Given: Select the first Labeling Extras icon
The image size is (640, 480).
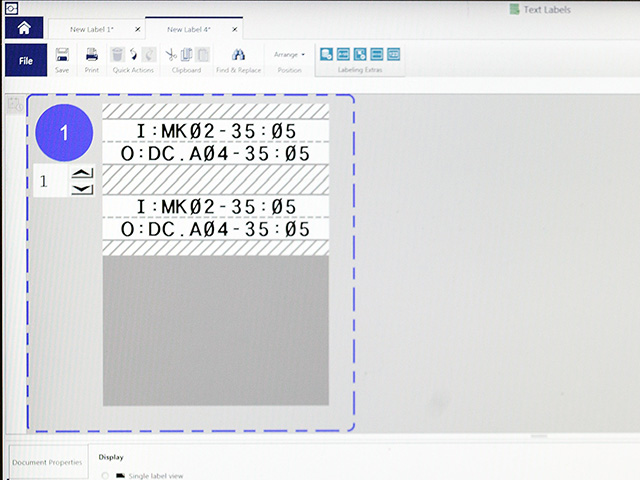Looking at the screenshot, I should pos(326,54).
